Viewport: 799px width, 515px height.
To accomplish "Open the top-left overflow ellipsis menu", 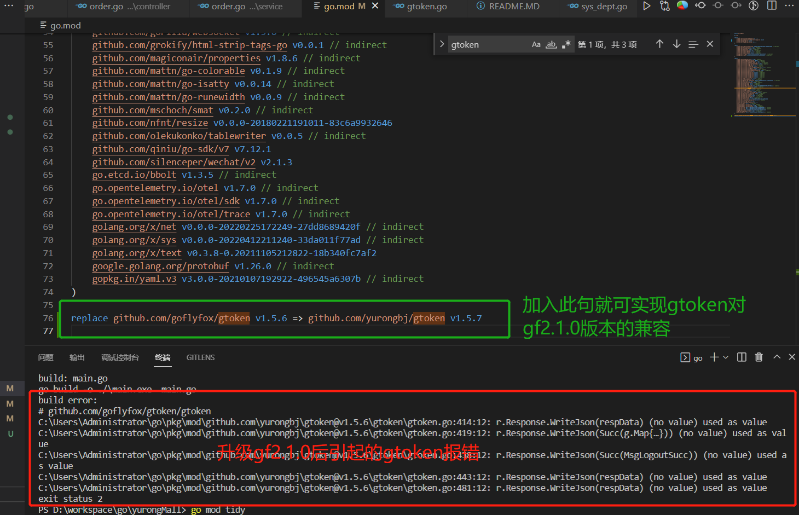I will (9, 6).
